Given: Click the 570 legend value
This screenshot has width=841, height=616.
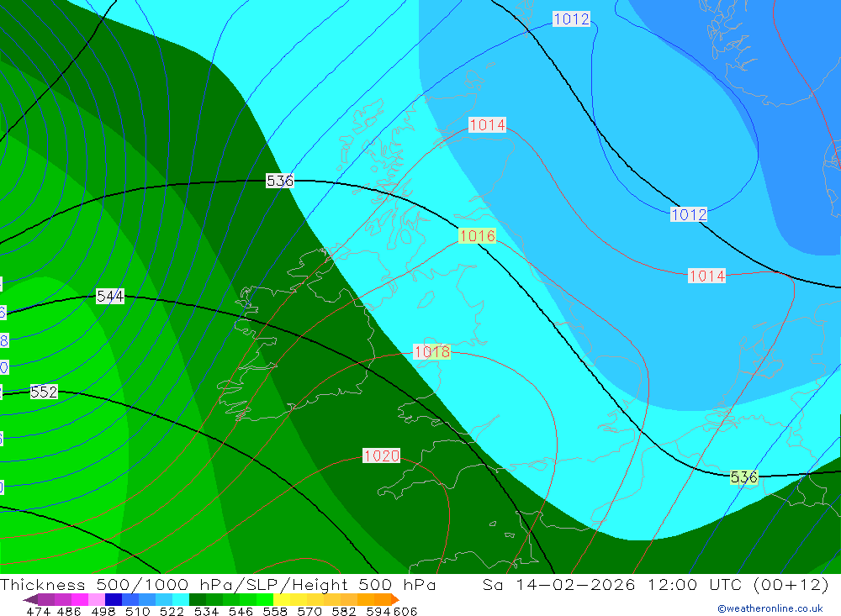Looking at the screenshot, I should (x=309, y=611).
